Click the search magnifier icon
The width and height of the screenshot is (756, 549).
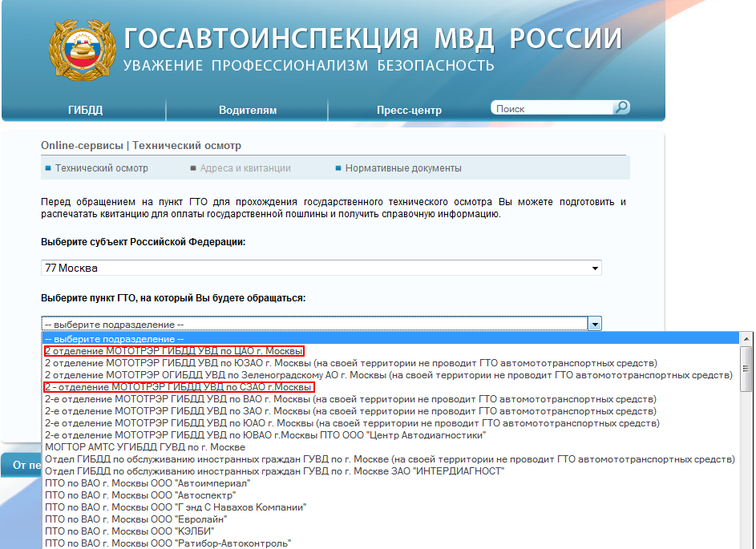(621, 107)
